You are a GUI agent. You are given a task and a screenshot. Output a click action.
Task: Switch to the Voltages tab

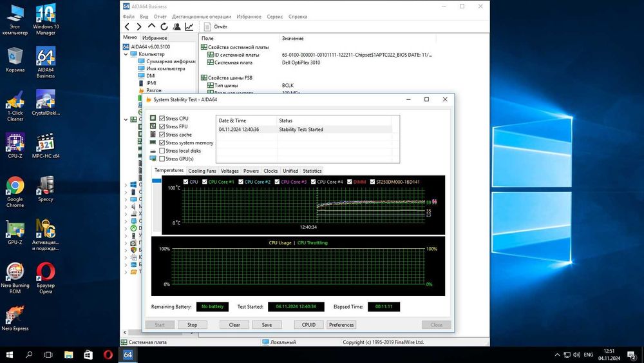[x=230, y=171]
